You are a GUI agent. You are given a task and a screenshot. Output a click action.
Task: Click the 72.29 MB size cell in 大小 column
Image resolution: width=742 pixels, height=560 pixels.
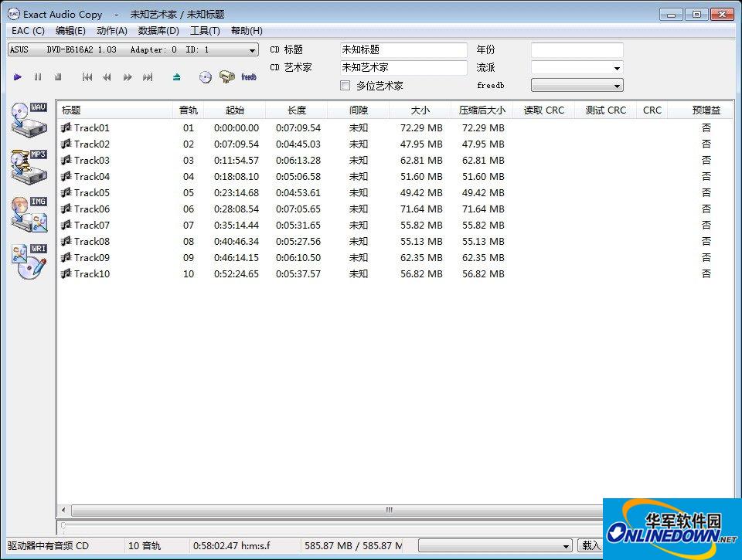point(421,127)
